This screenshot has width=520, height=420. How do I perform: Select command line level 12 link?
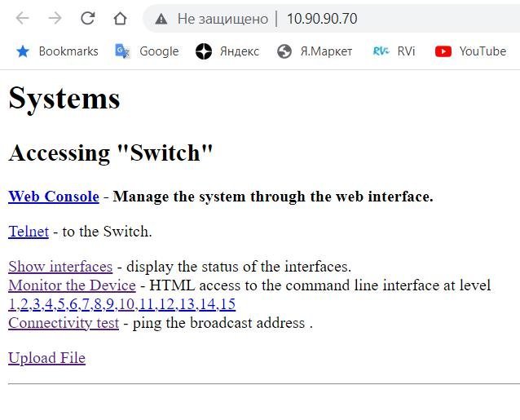167,304
